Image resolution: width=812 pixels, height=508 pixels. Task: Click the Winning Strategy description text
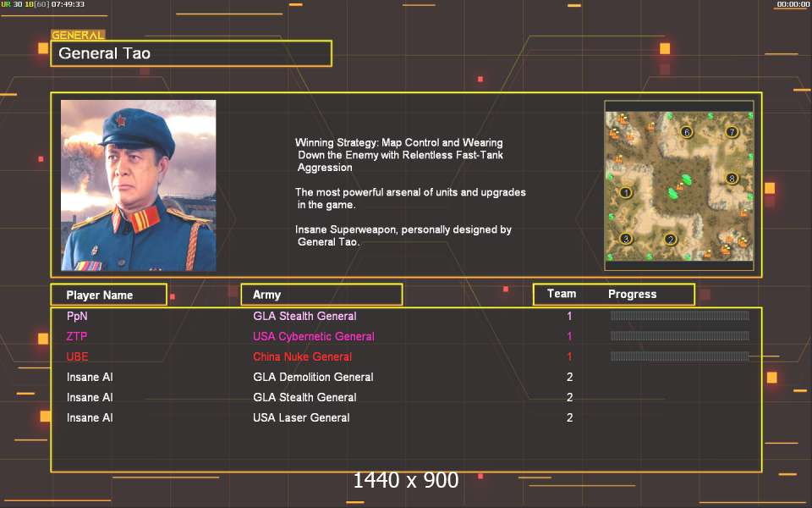click(x=399, y=154)
